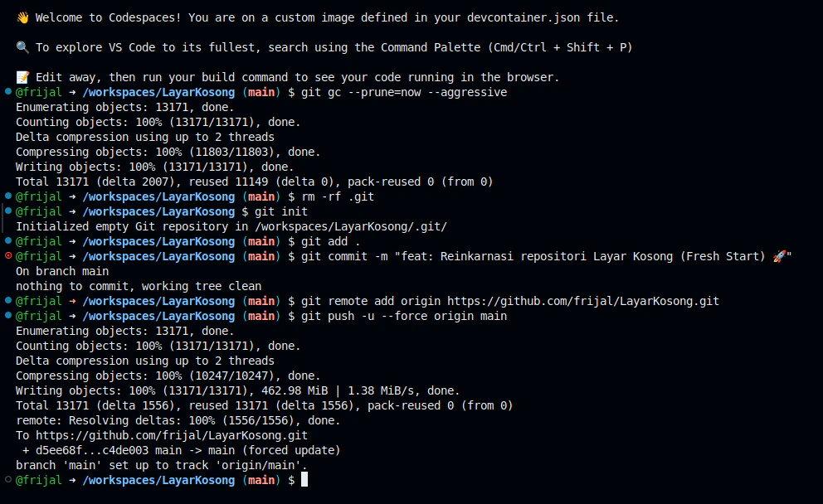Click the blue dot beside git init command
The width and height of the screenshot is (823, 504).
tap(7, 211)
